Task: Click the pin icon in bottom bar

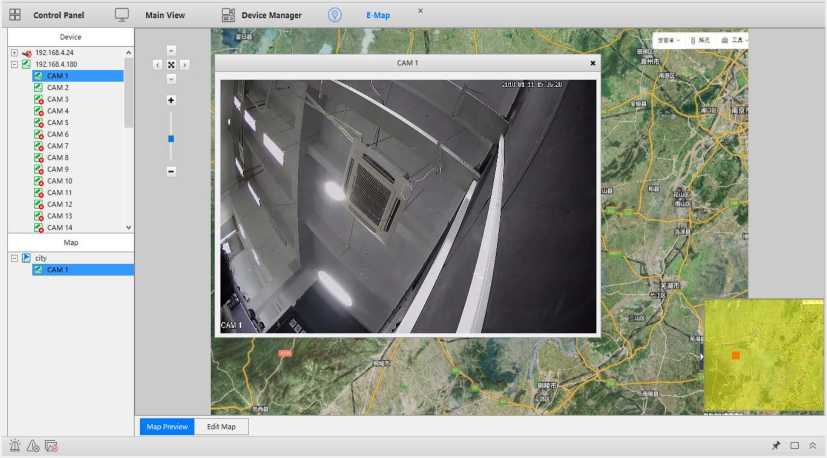Action: (776, 445)
